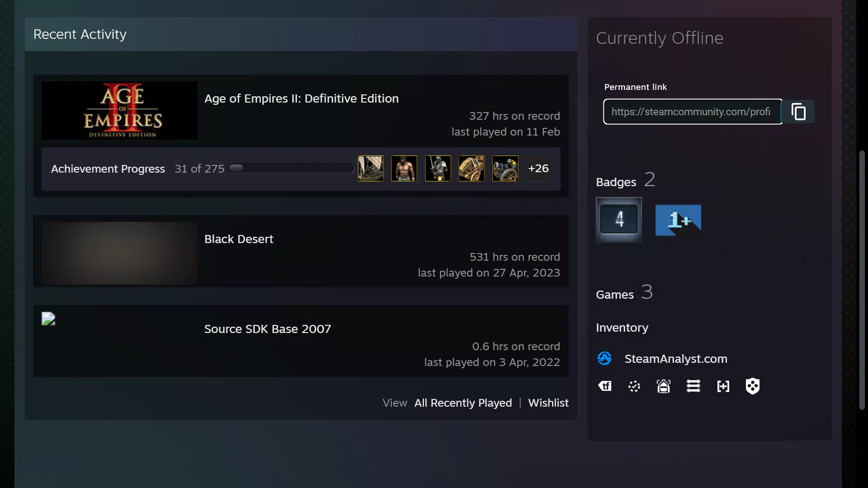Click the dashed circle checkmark icon

click(634, 386)
